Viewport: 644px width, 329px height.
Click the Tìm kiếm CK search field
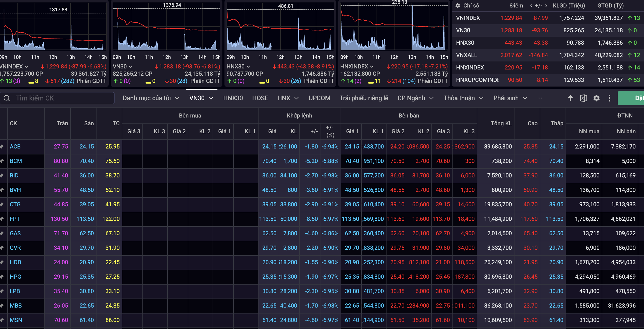(x=57, y=98)
